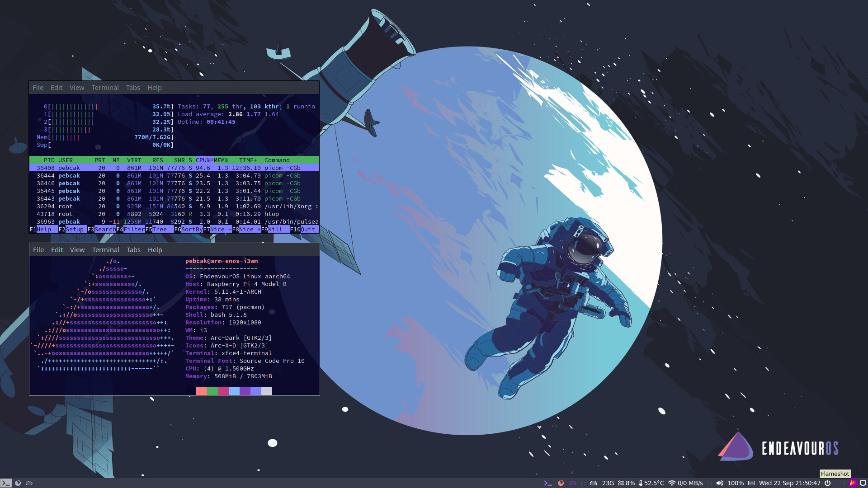This screenshot has height=488, width=868.
Task: Click F7 Nice - in htop footer
Action: coord(217,230)
